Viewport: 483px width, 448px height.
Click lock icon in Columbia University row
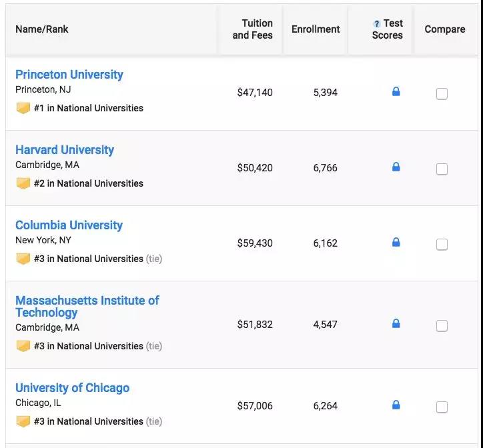[x=396, y=243]
